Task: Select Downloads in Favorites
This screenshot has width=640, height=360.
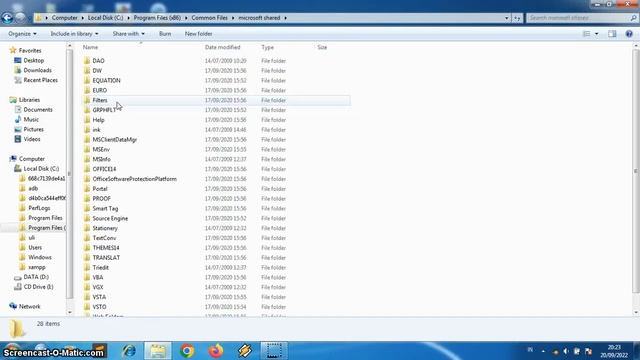Action: tap(37, 70)
